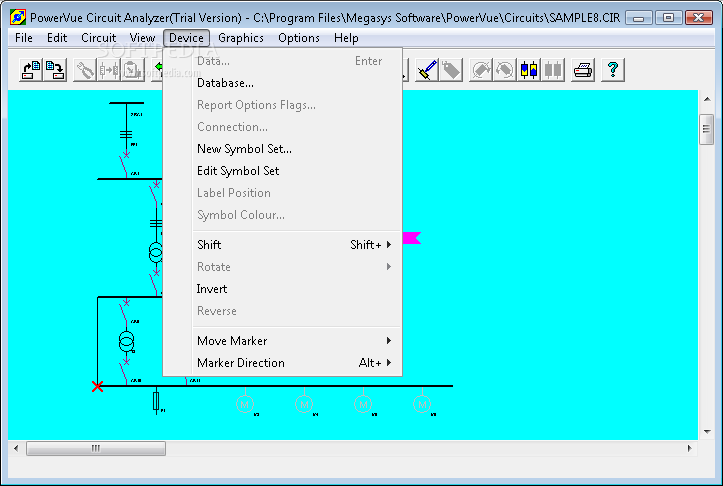This screenshot has height=486, width=723.
Task: Expand the Move Marker submenu
Action: click(283, 341)
